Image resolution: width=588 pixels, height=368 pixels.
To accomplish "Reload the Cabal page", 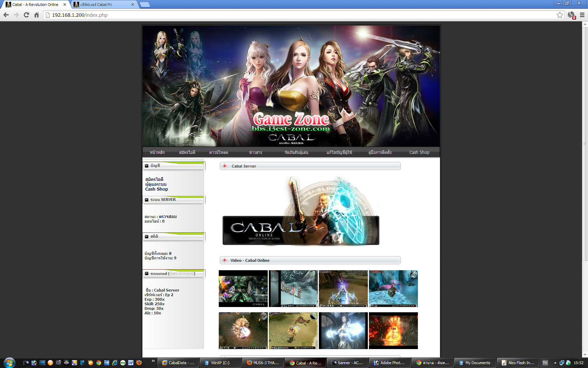I will [26, 15].
